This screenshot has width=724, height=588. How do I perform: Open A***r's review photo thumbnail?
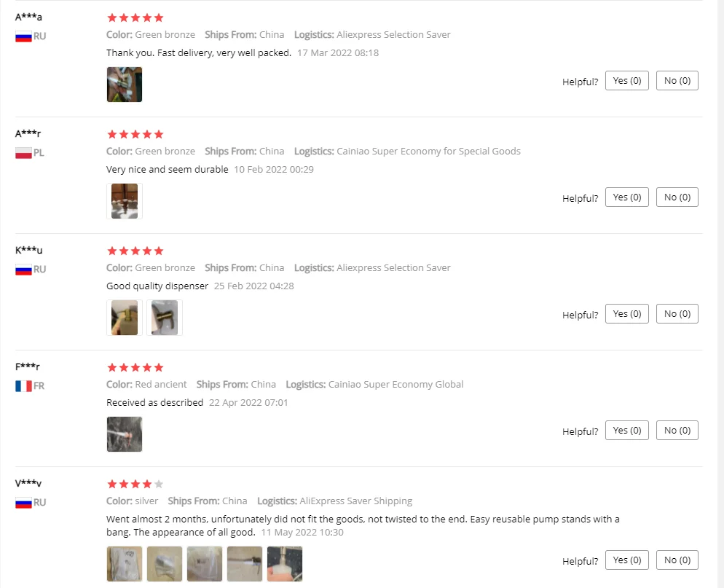[125, 201]
